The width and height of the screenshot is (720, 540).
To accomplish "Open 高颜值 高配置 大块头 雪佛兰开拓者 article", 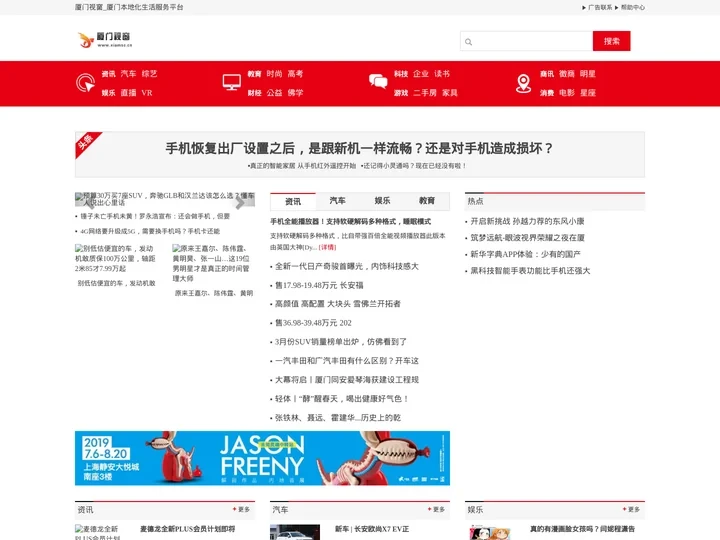I will coord(338,304).
